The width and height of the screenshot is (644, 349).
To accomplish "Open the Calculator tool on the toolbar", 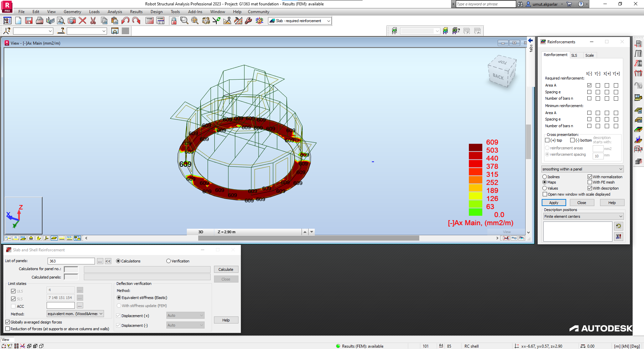I will [x=150, y=20].
